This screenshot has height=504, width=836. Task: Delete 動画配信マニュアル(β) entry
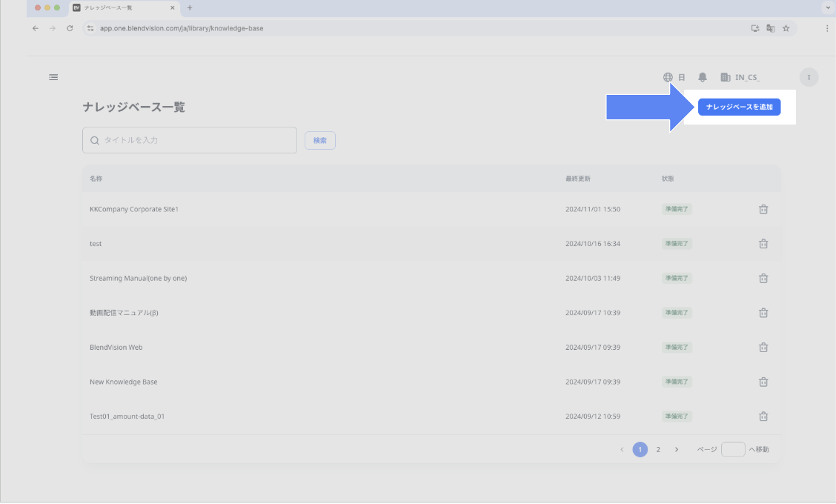(763, 313)
